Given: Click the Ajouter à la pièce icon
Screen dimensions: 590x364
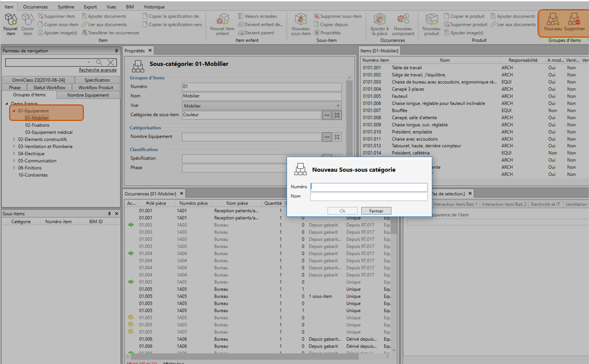Looking at the screenshot, I should click(x=379, y=24).
